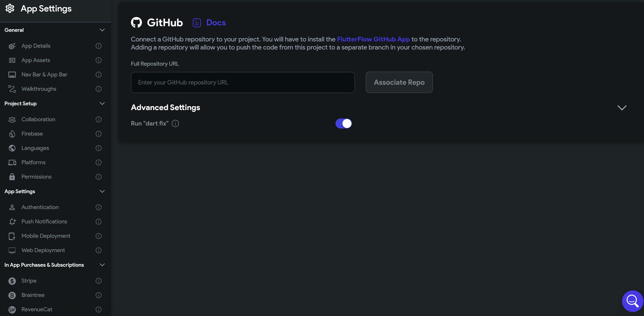Focus the GitHub repository URL field
Image resolution: width=644 pixels, height=316 pixels.
pos(242,82)
